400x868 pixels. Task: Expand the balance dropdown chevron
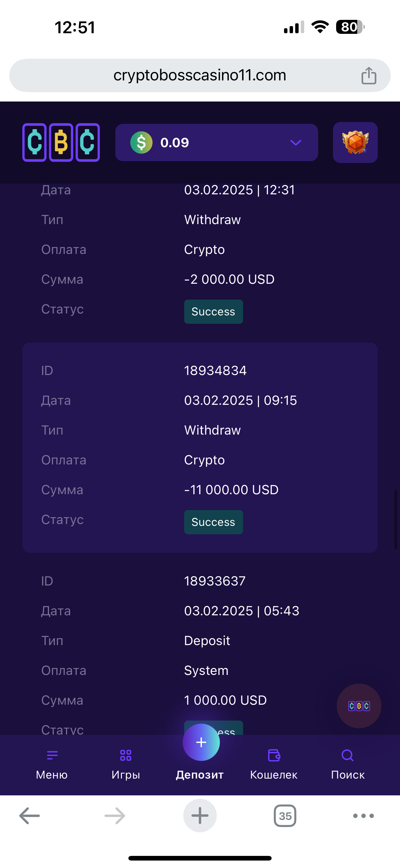coord(295,142)
